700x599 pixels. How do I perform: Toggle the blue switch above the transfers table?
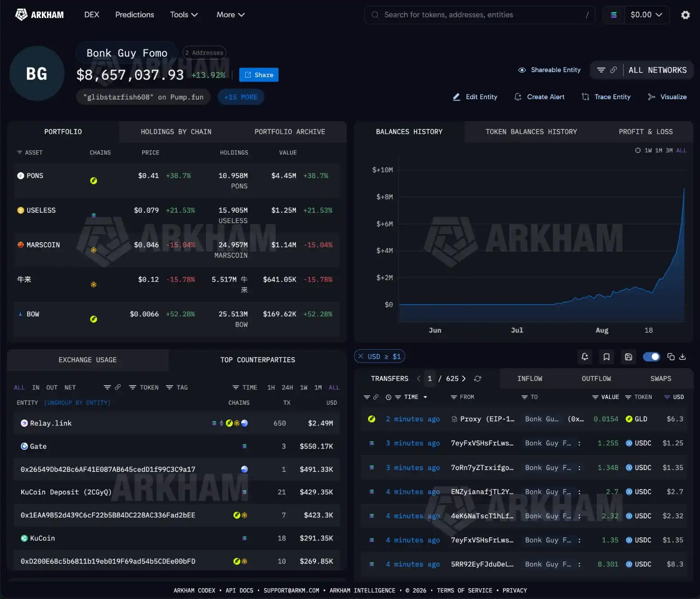tap(651, 357)
